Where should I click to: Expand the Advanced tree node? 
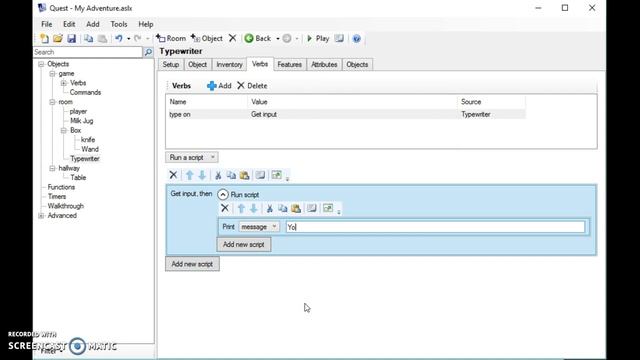coord(41,216)
